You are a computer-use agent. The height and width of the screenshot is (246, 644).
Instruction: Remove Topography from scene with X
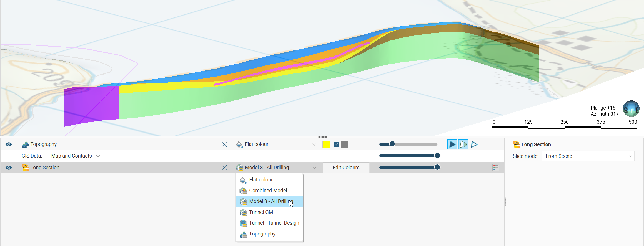(x=224, y=144)
